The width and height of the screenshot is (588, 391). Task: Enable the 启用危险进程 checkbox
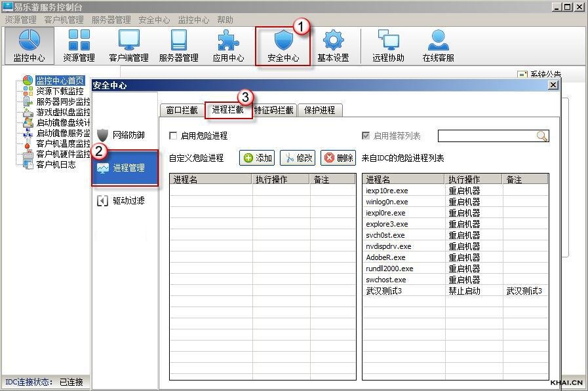[x=174, y=136]
